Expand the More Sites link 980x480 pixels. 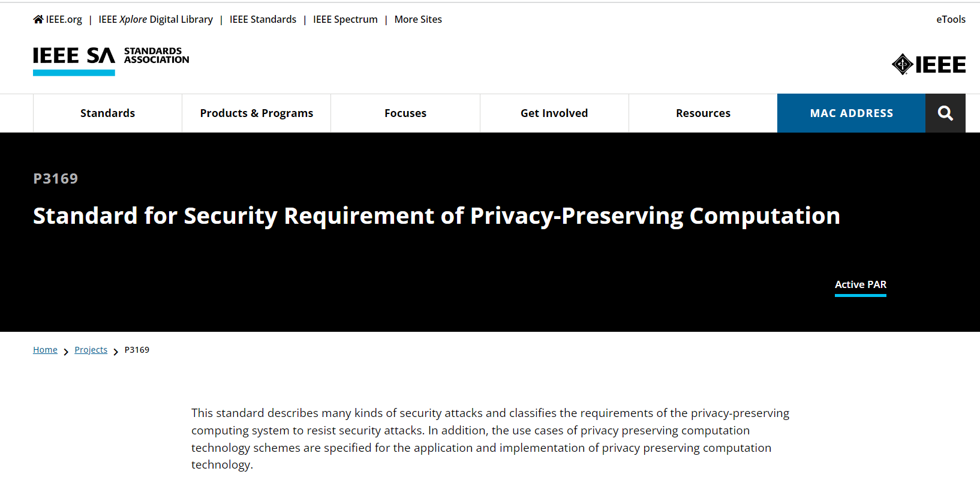(418, 19)
